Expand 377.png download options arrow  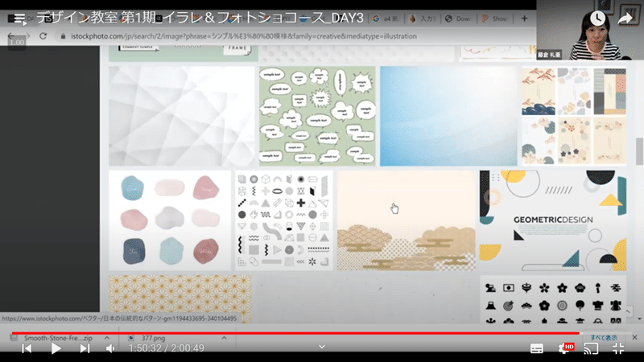pos(225,338)
